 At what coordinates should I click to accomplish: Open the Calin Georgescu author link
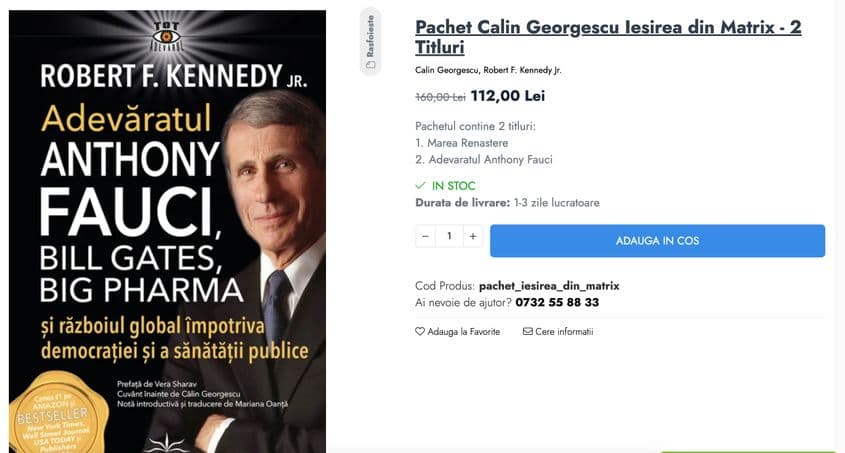446,70
